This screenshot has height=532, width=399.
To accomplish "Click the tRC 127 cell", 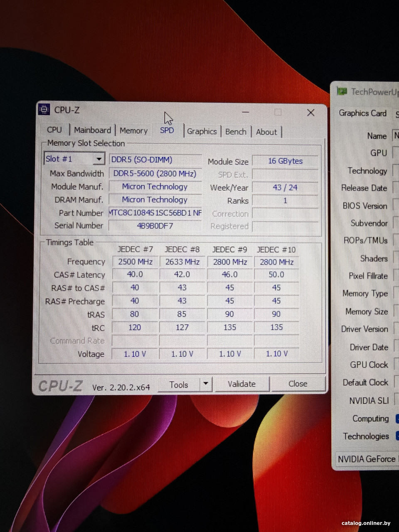I will click(x=182, y=328).
